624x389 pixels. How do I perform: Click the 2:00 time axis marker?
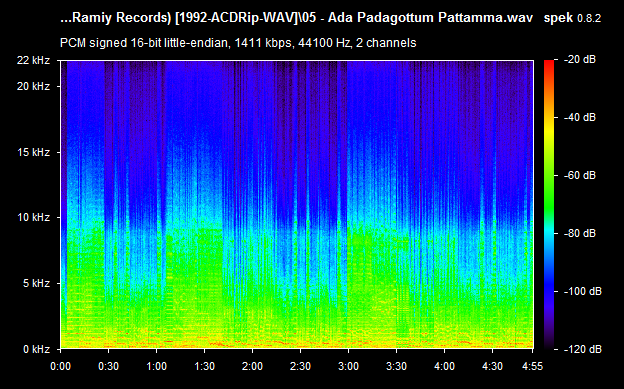point(252,366)
